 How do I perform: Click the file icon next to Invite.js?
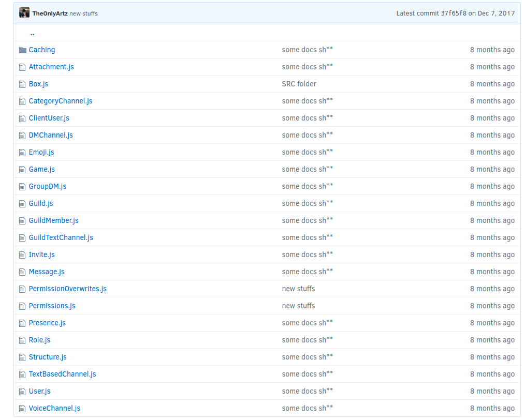click(22, 255)
